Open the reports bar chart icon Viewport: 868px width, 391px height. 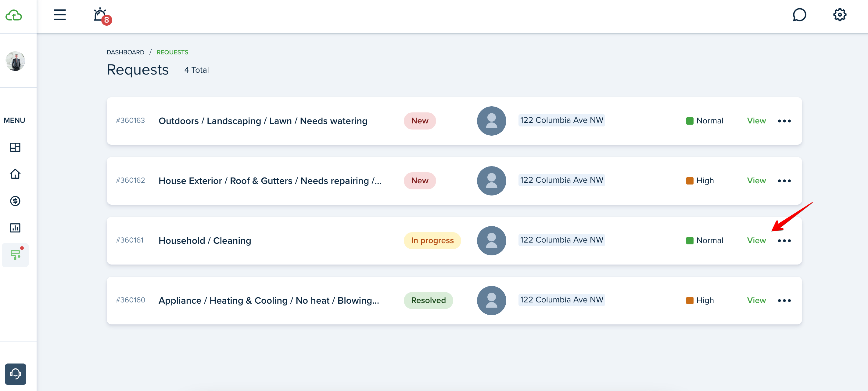pyautogui.click(x=15, y=228)
